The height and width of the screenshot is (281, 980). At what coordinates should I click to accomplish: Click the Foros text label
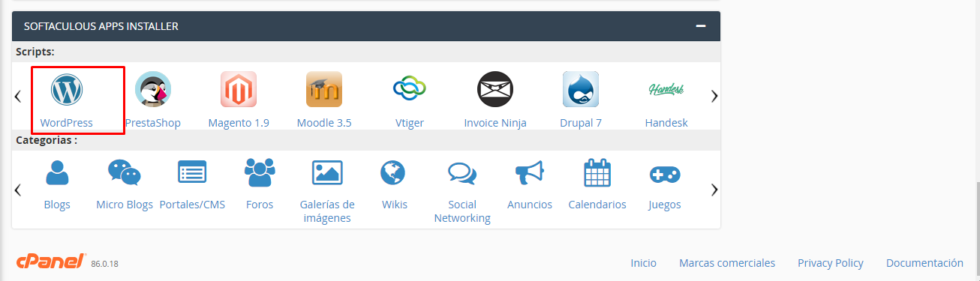[260, 205]
